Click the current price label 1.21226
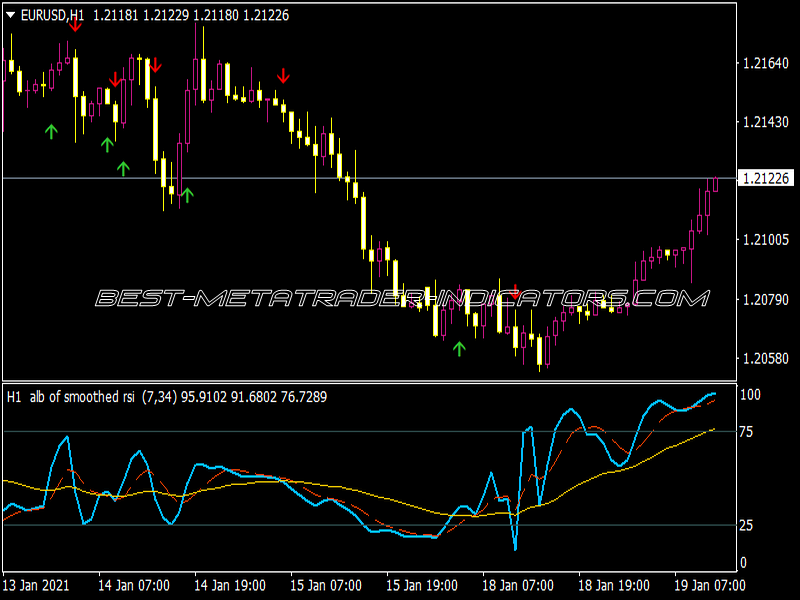Viewport: 800px width, 600px height. pyautogui.click(x=766, y=178)
